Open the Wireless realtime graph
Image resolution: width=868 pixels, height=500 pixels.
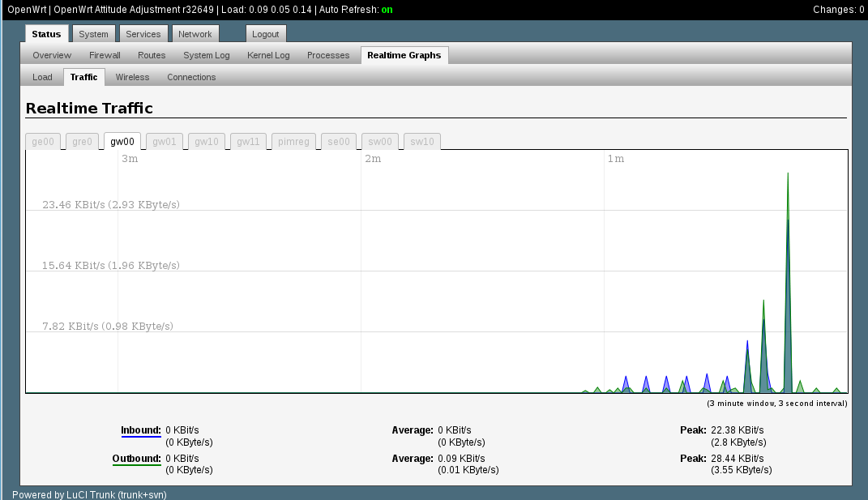(132, 77)
